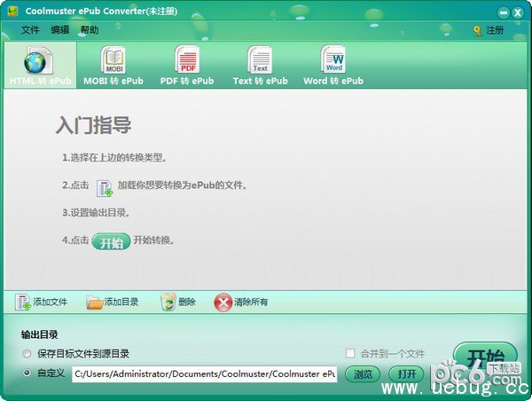Select the 自定义 custom output radio button
Viewport: 532px width, 401px height.
(x=27, y=373)
